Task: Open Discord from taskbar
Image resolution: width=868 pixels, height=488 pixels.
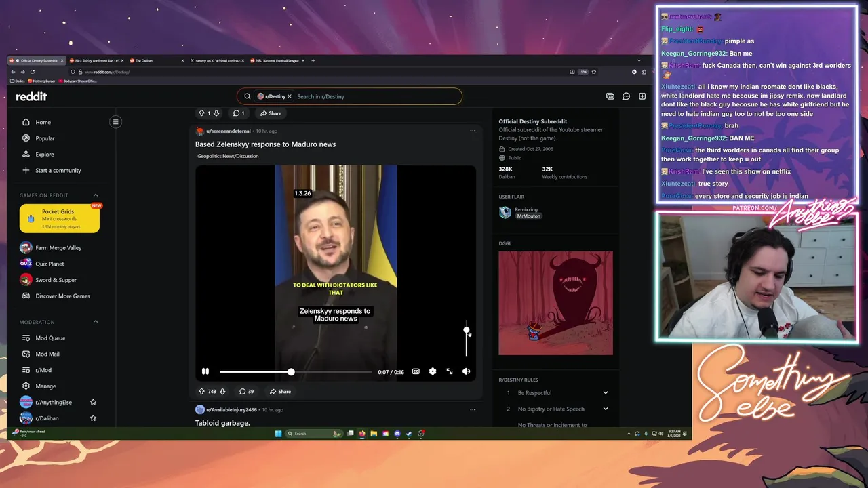Action: pos(397,434)
